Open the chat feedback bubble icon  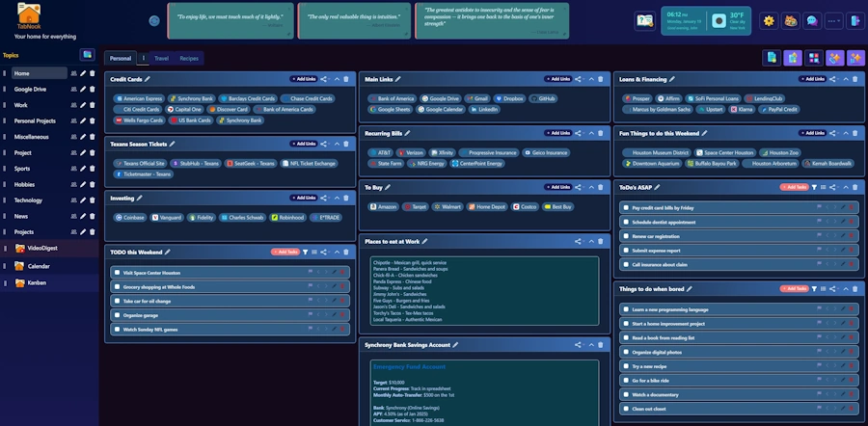811,21
